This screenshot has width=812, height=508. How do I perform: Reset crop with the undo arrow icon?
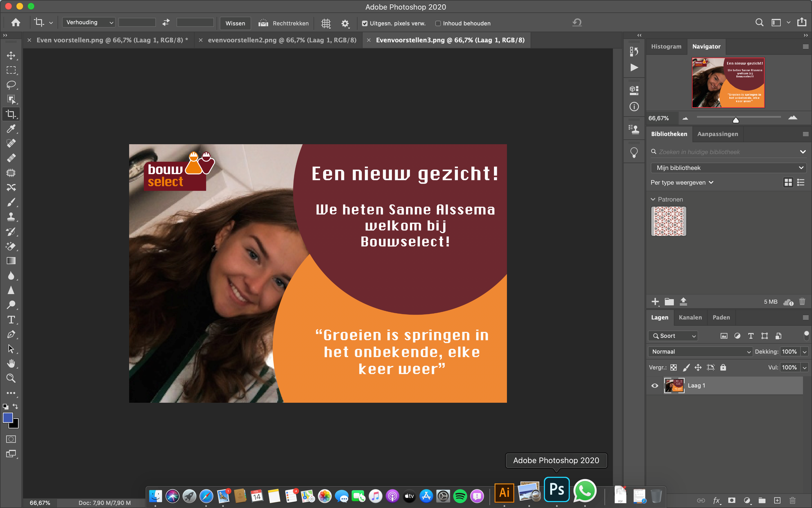pyautogui.click(x=577, y=23)
